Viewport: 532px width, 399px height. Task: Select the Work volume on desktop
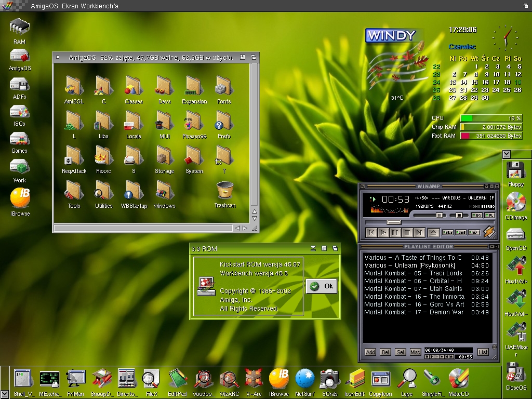click(x=19, y=171)
